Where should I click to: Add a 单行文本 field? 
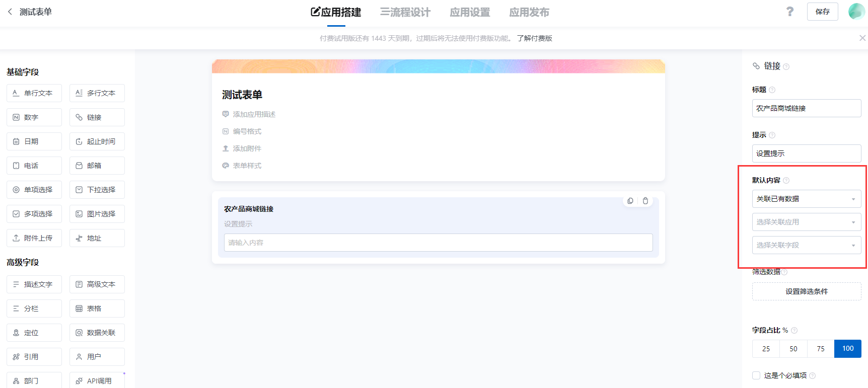[34, 93]
